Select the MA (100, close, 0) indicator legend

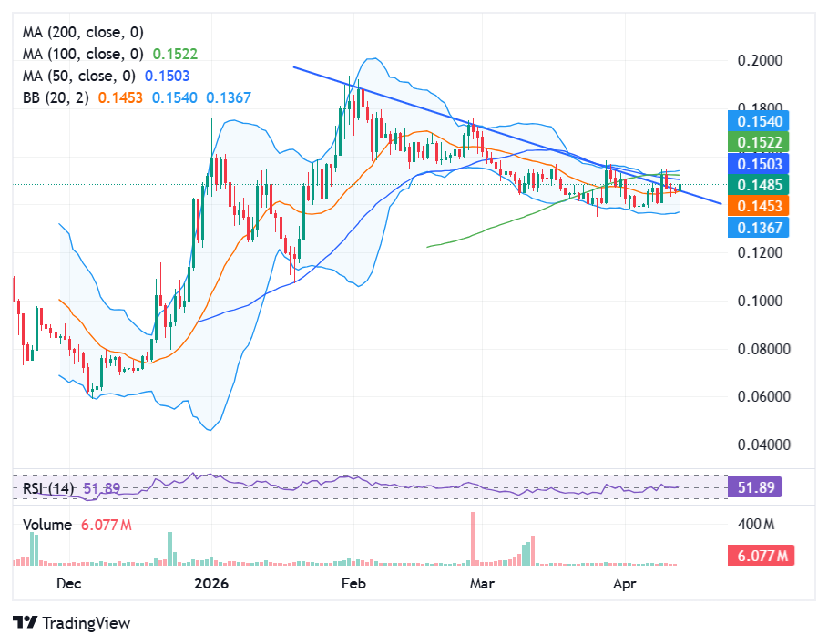(84, 54)
